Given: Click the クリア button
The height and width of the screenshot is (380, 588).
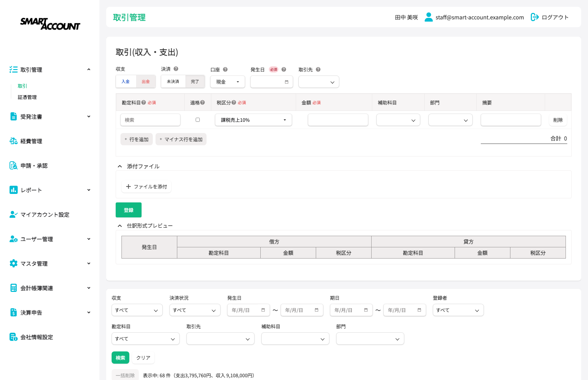Looking at the screenshot, I should 143,358.
